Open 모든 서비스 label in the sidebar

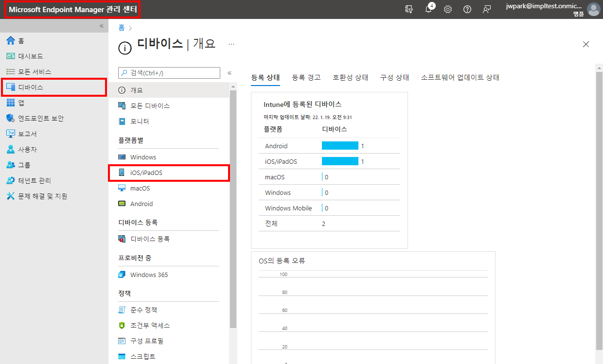pos(35,71)
